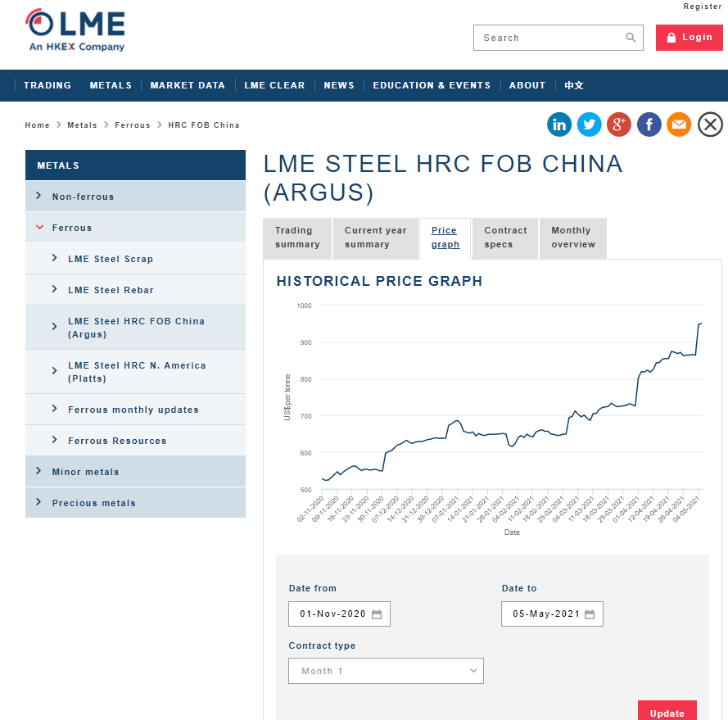Image resolution: width=728 pixels, height=720 pixels.
Task: Click the search magnifier icon
Action: point(630,38)
